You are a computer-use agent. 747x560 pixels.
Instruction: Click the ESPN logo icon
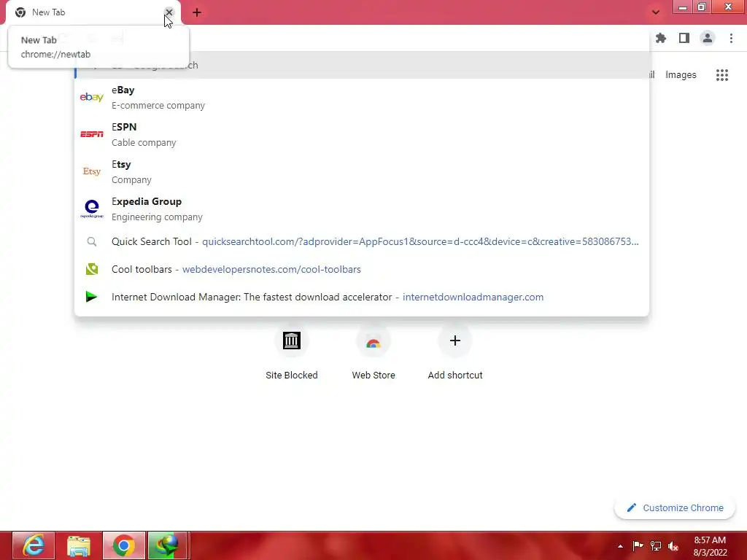click(91, 134)
